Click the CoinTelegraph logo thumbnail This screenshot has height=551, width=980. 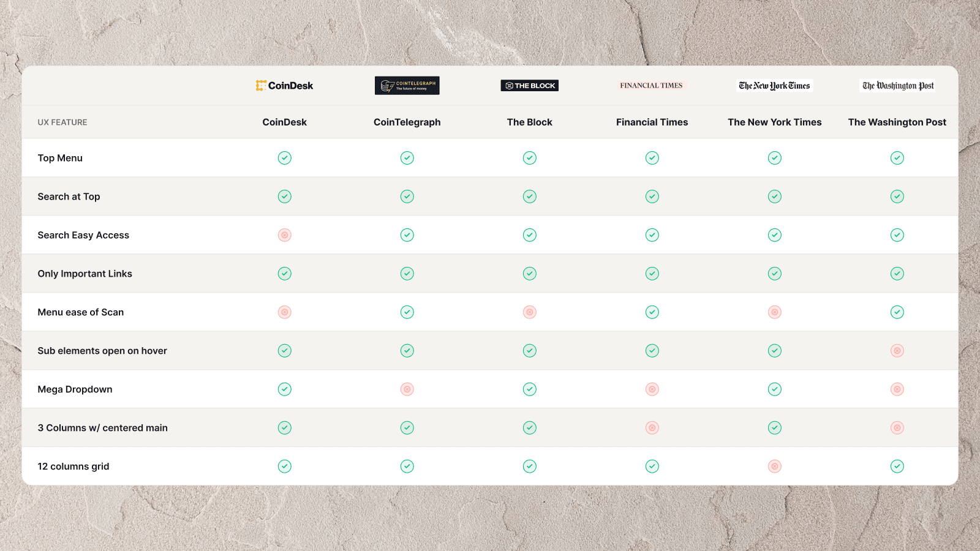click(x=407, y=86)
